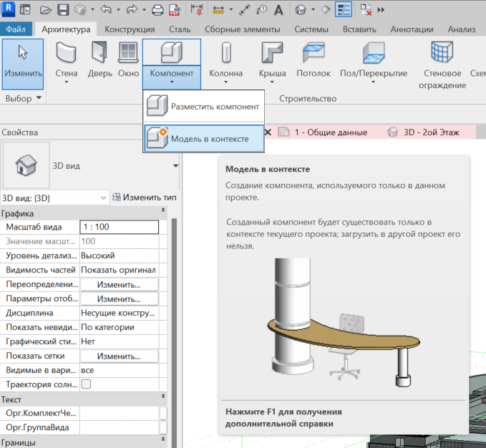Image resolution: width=486 pixels, height=448 pixels.
Task: Switch to the Вставить ribbon tab
Action: (x=359, y=29)
